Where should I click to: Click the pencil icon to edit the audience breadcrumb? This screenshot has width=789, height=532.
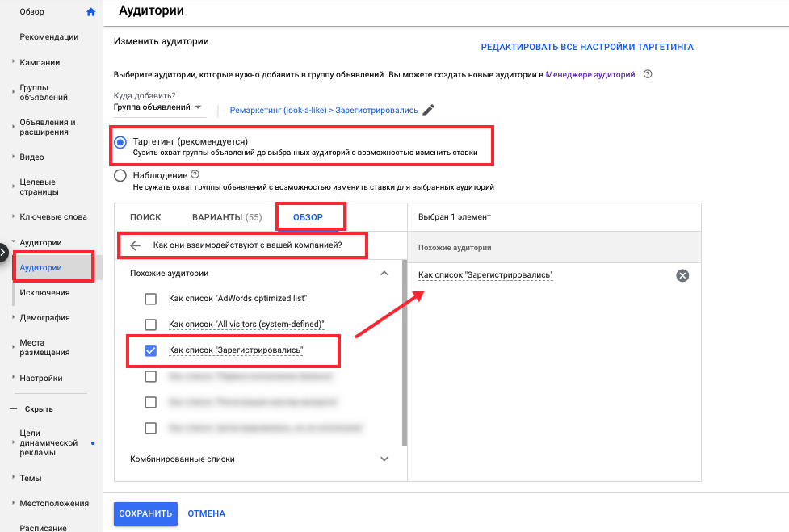click(x=429, y=109)
